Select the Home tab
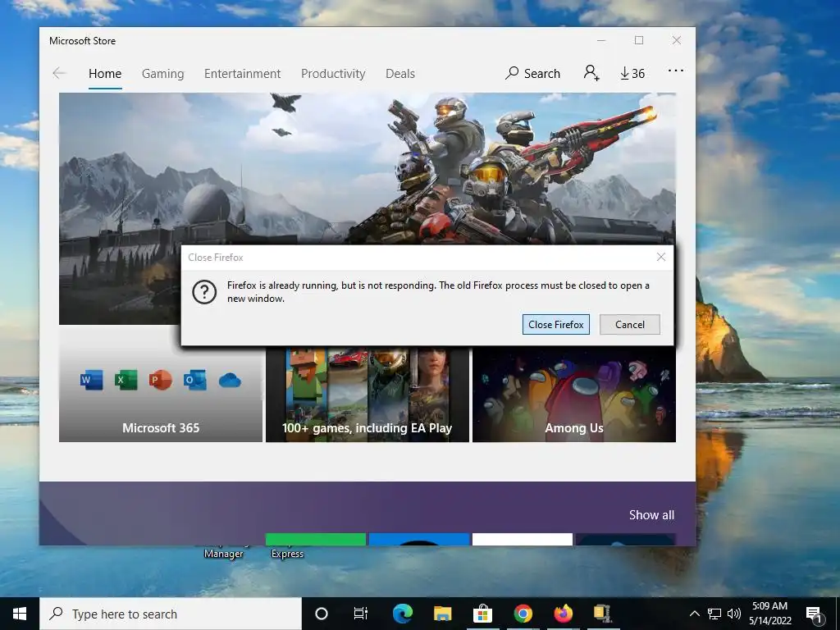The width and height of the screenshot is (840, 630). [x=105, y=73]
